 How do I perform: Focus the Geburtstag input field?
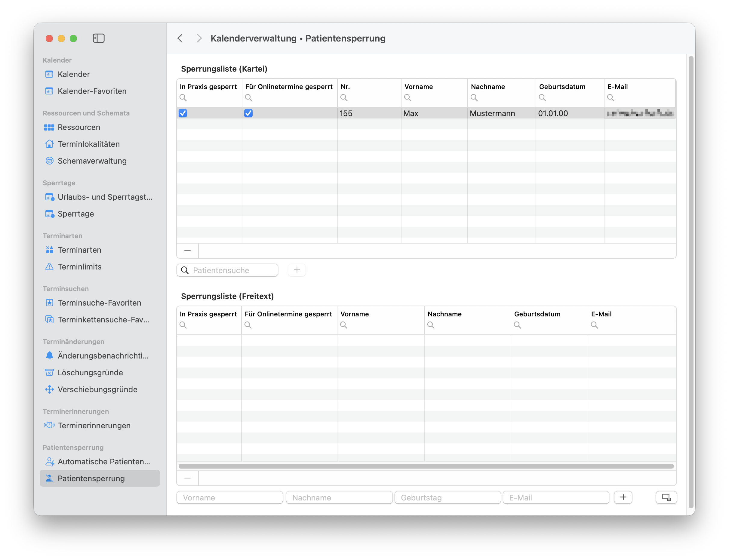click(447, 497)
